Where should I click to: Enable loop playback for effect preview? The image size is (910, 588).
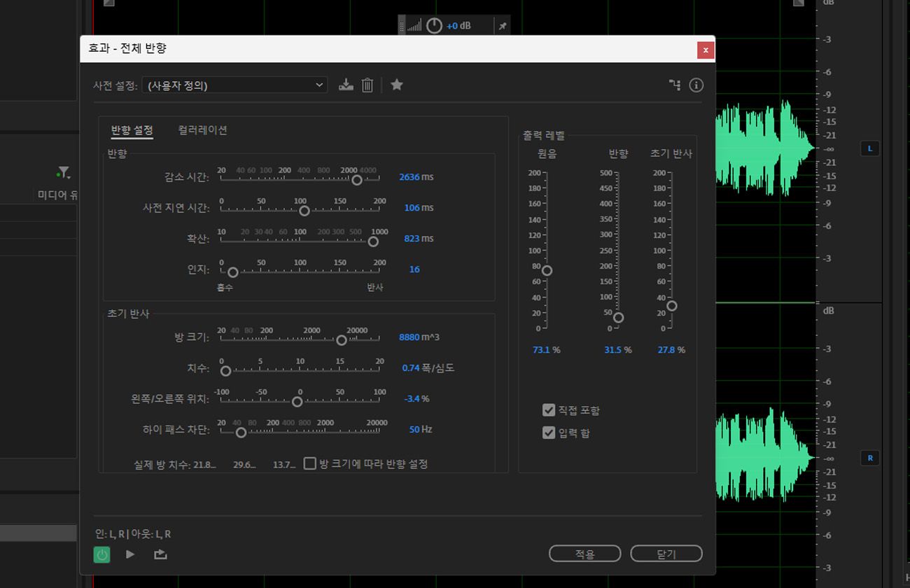[159, 554]
